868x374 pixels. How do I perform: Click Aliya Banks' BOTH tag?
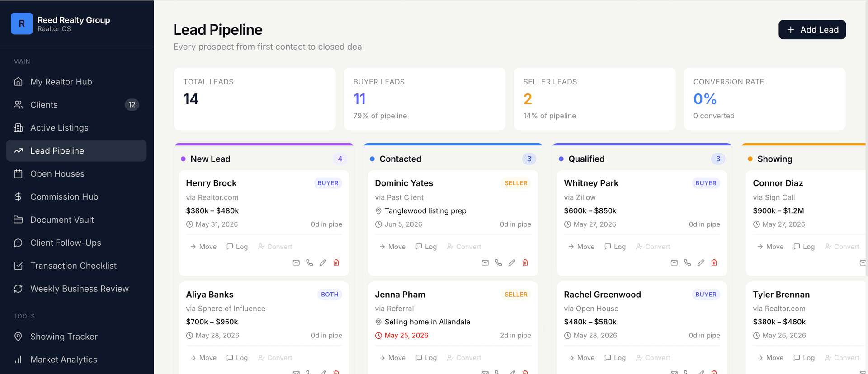[330, 294]
